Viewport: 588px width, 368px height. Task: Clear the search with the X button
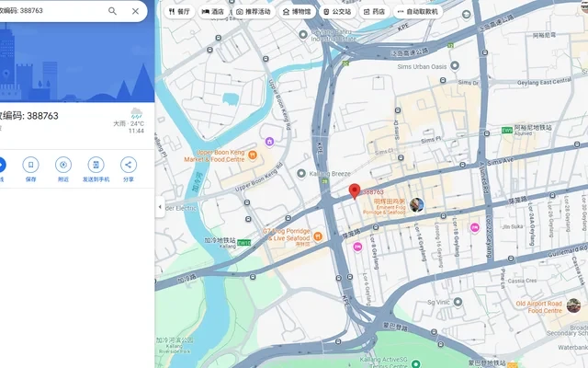[x=135, y=11]
